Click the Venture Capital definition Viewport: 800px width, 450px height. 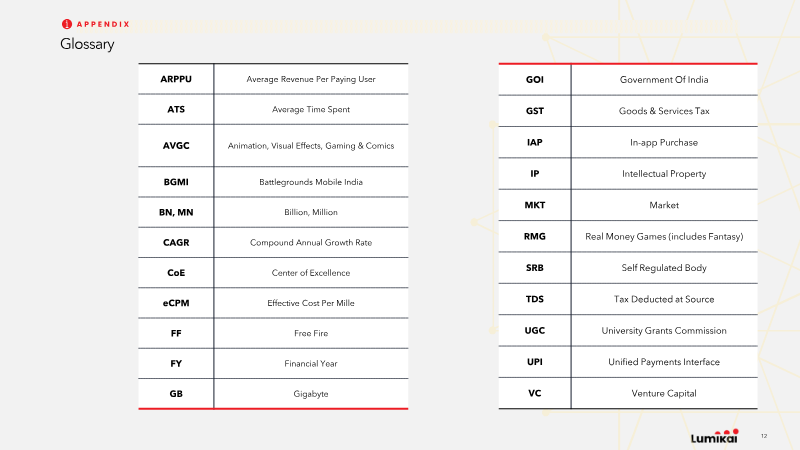pyautogui.click(x=664, y=393)
